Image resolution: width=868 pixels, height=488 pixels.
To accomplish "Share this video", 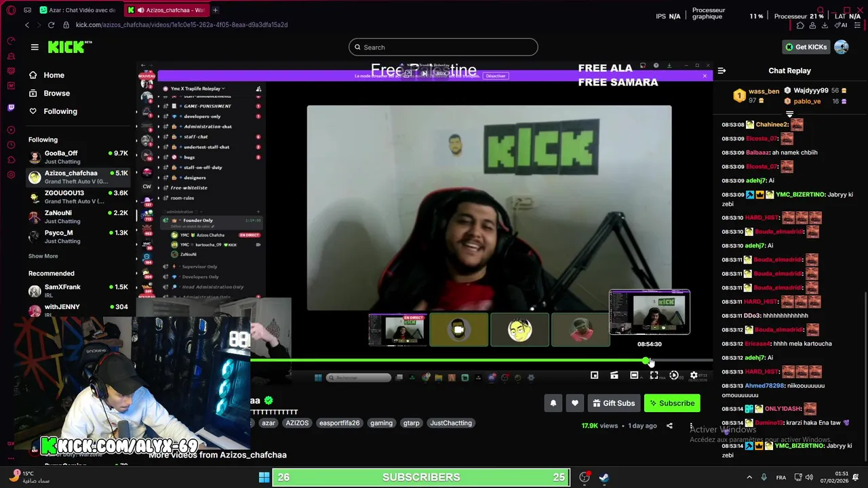I will pyautogui.click(x=669, y=426).
